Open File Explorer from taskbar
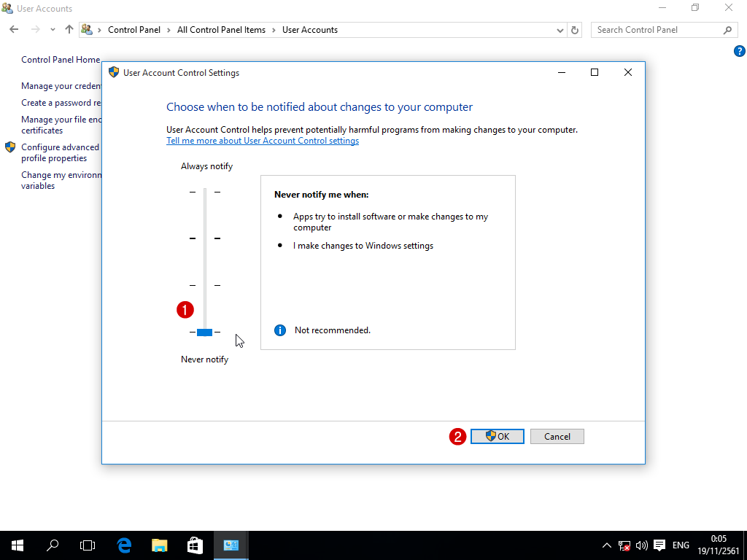The height and width of the screenshot is (560, 747). coord(159,545)
